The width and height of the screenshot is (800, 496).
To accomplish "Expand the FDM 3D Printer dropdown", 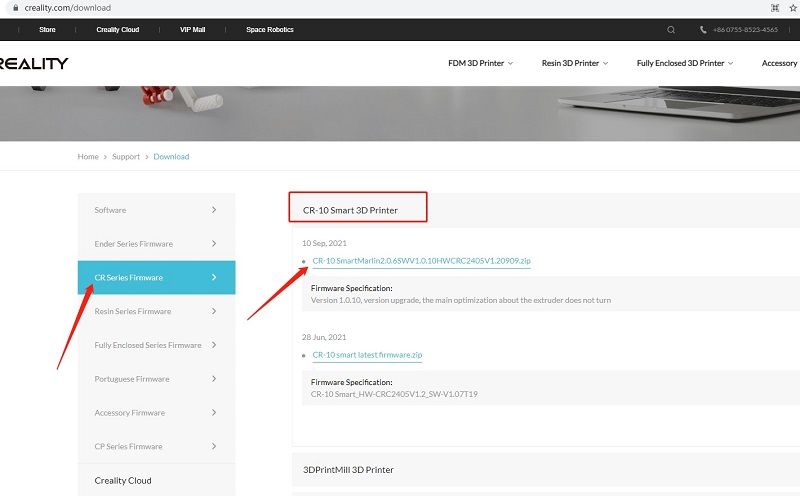I will click(x=480, y=63).
